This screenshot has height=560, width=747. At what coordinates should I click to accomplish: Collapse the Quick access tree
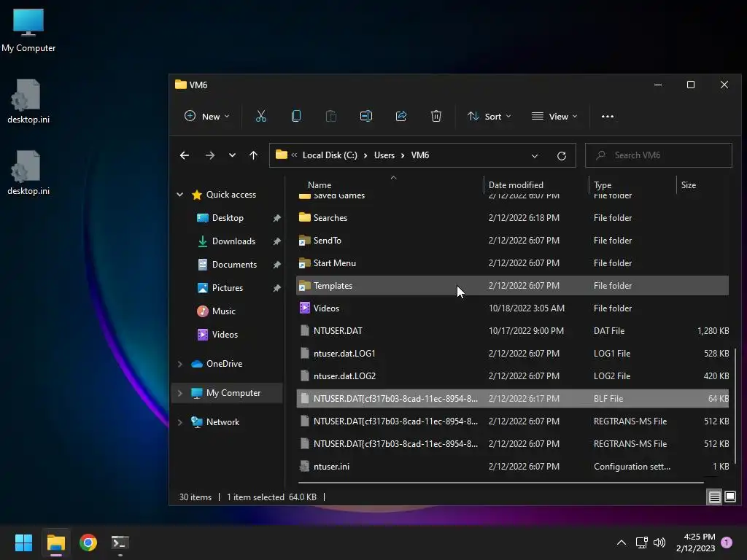click(x=180, y=194)
